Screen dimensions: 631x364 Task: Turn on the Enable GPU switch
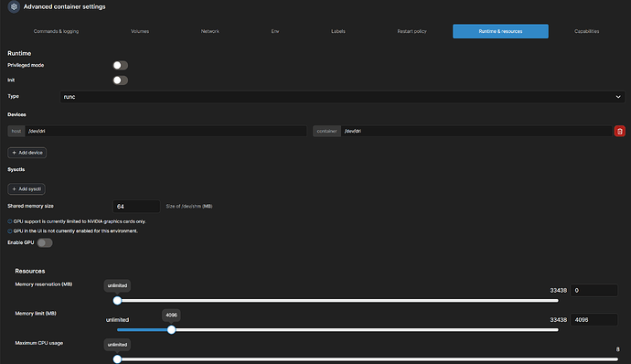point(45,242)
